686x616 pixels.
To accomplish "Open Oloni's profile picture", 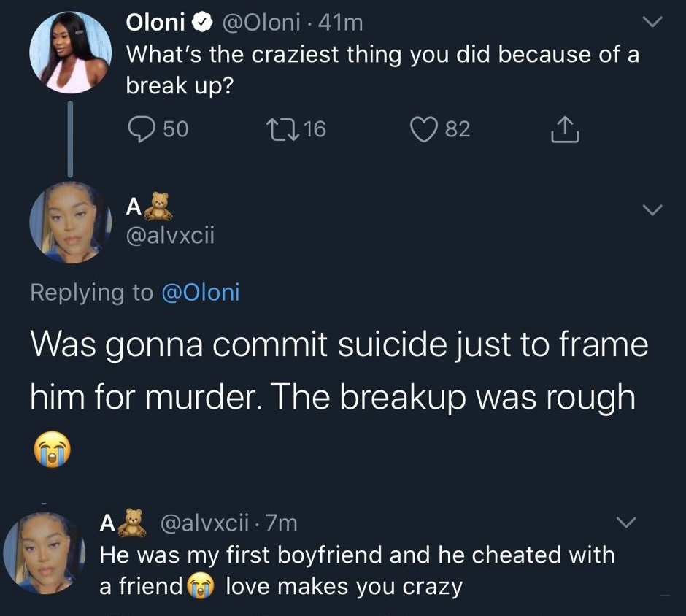I will point(70,52).
